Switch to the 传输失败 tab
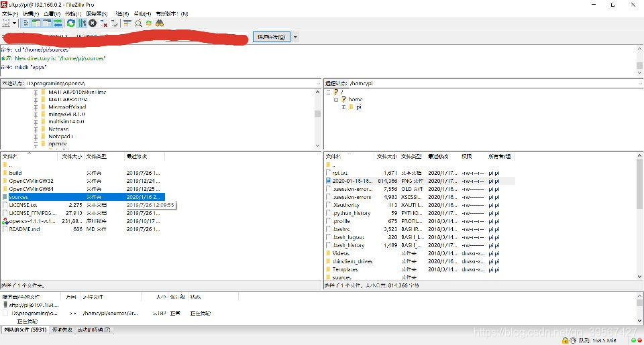The height and width of the screenshot is (345, 644). [62, 330]
